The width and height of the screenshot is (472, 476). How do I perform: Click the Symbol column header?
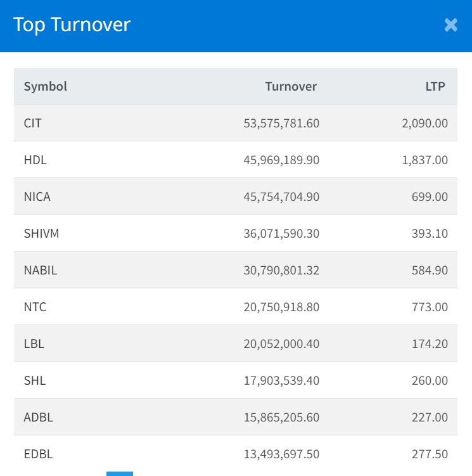[x=45, y=86]
